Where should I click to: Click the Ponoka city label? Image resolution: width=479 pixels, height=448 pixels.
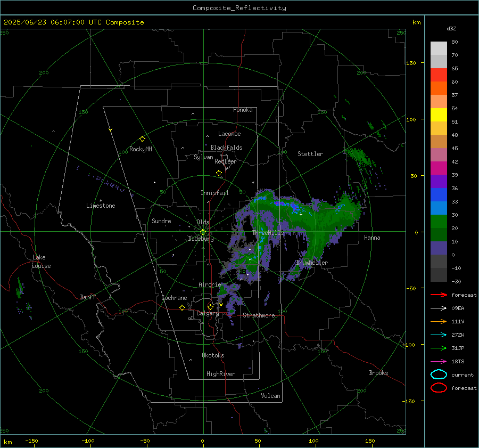click(x=243, y=110)
